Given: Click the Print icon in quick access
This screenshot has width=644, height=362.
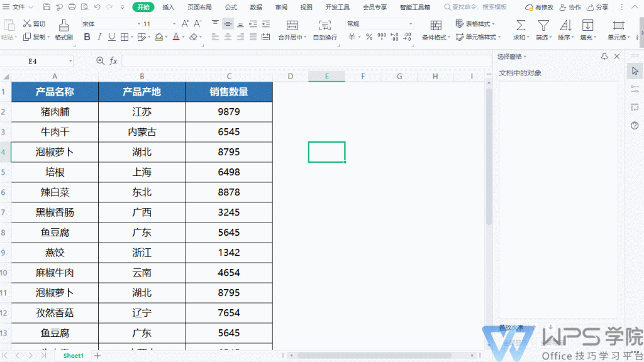Looking at the screenshot, I should tap(72, 7).
